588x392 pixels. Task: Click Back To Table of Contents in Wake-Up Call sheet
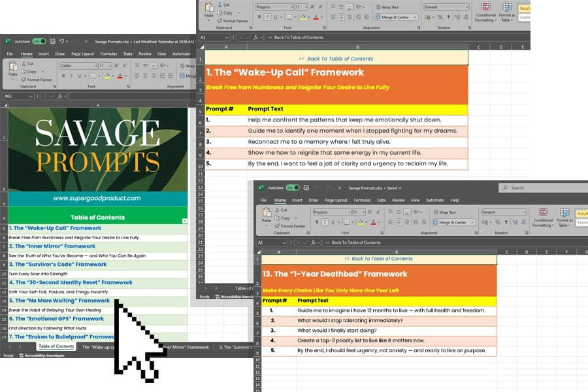coord(336,59)
